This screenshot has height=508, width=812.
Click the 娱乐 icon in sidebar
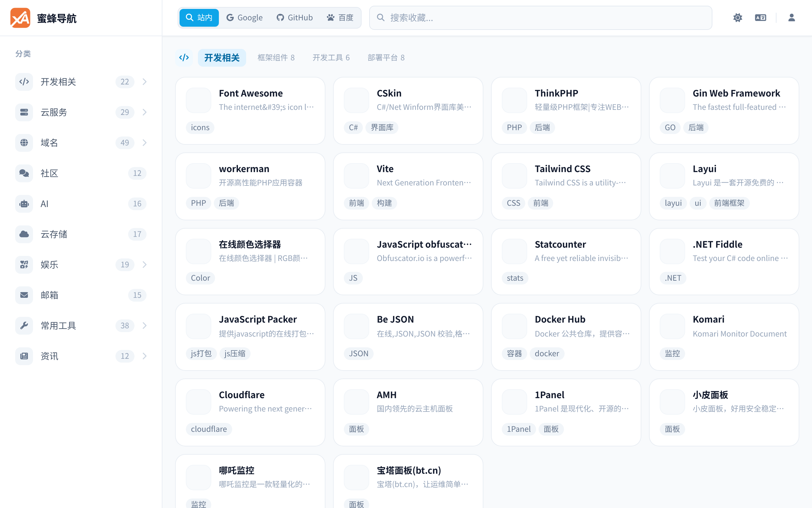pyautogui.click(x=24, y=264)
